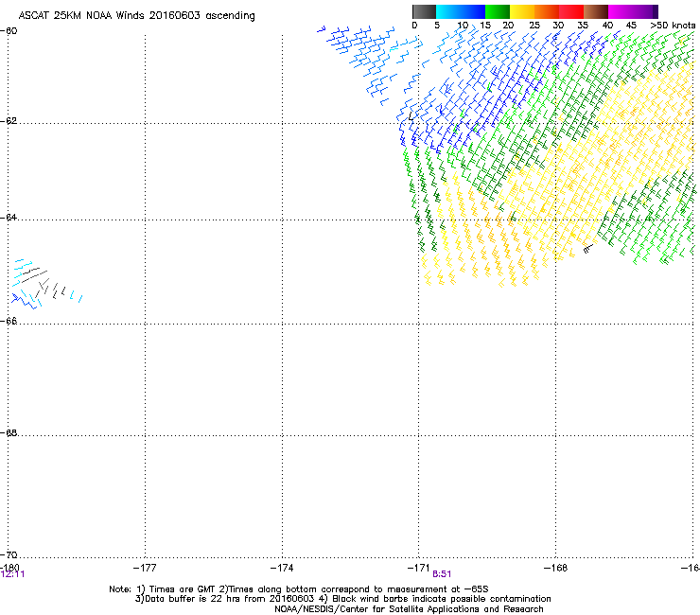Click the chart title 'ASCAT 25KM NOAA Winds 20160603 ascending'
The image size is (700, 615).
click(x=136, y=16)
